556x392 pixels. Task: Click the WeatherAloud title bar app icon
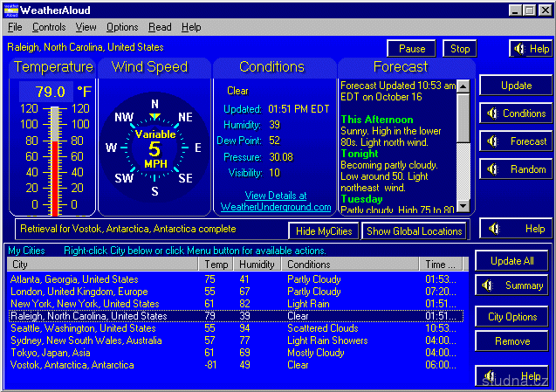click(11, 10)
